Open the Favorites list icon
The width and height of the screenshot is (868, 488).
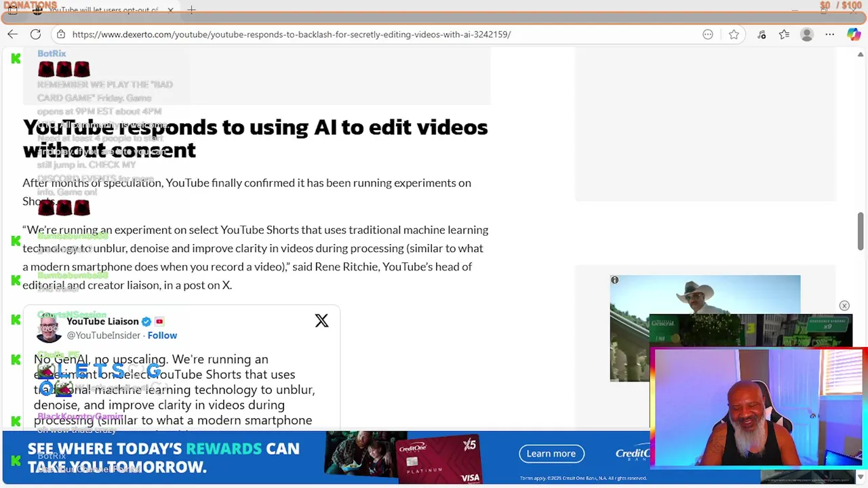click(x=784, y=34)
